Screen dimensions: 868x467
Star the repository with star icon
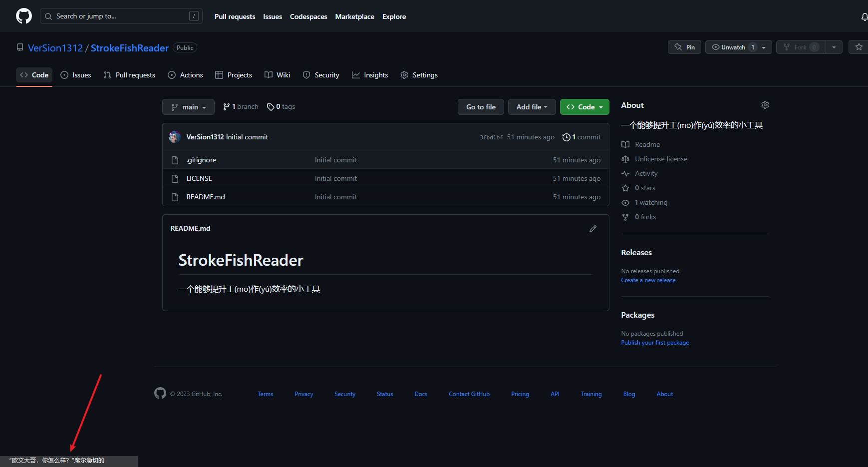[859, 47]
